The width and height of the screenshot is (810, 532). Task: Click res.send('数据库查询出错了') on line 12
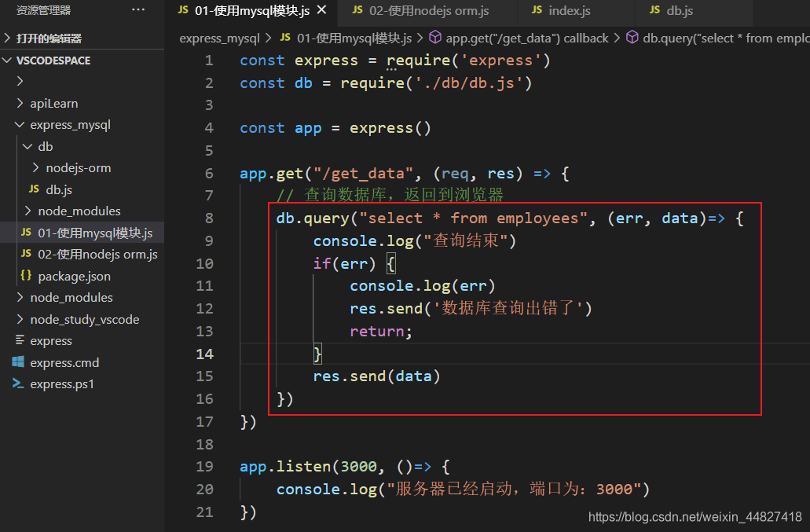click(471, 309)
